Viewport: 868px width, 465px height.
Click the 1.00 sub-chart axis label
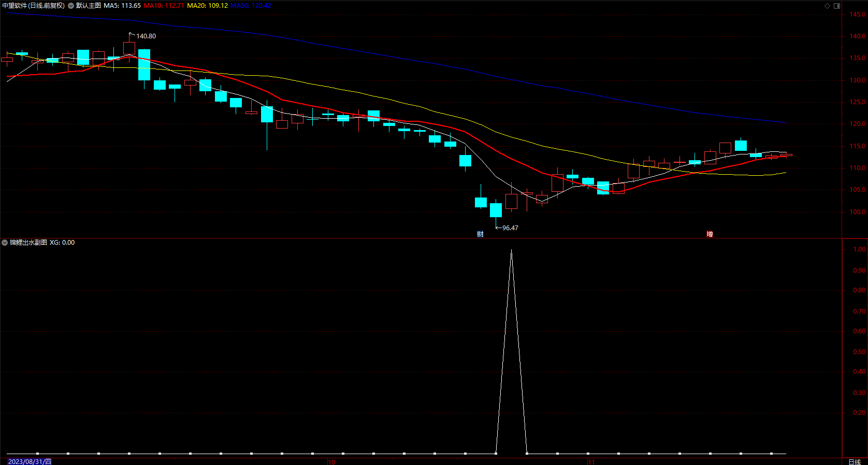click(859, 249)
